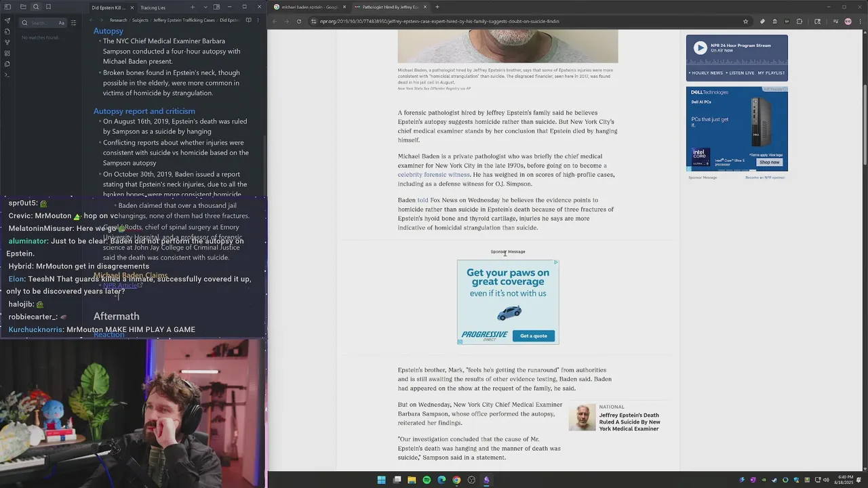Viewport: 868px width, 488px height.
Task: Click the related story Epstein thumbnail photo
Action: pyautogui.click(x=582, y=418)
